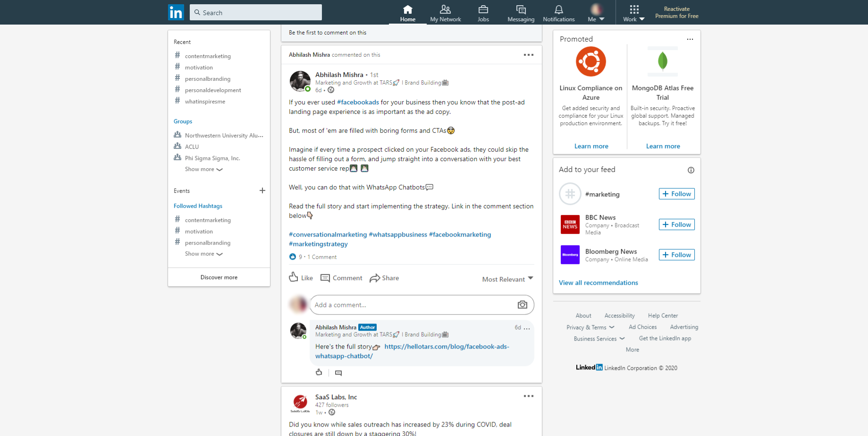Open the contentmarketing hashtag under Recent
The image size is (868, 436).
(208, 56)
